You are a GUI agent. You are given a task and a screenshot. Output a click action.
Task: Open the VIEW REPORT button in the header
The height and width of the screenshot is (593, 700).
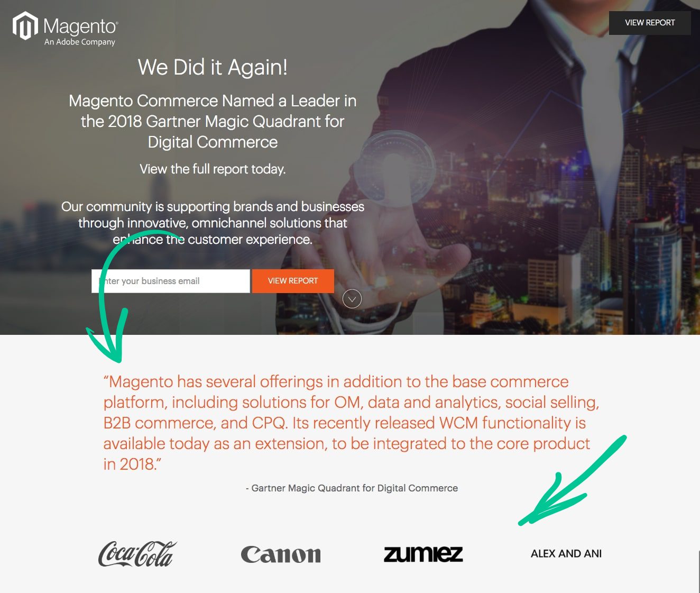(650, 23)
